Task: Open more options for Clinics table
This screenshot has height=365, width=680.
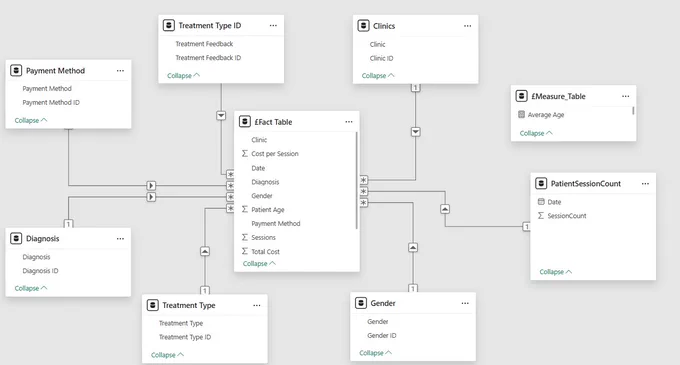Action: [x=468, y=26]
